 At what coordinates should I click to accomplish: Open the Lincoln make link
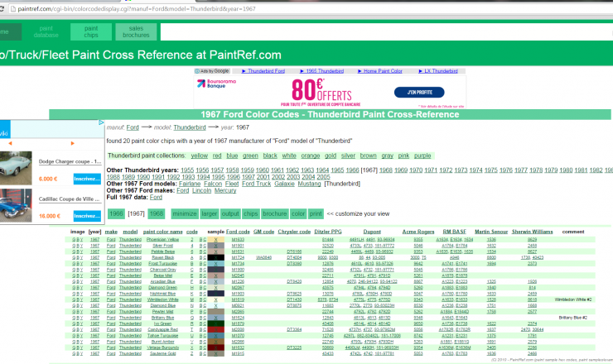pyautogui.click(x=202, y=190)
